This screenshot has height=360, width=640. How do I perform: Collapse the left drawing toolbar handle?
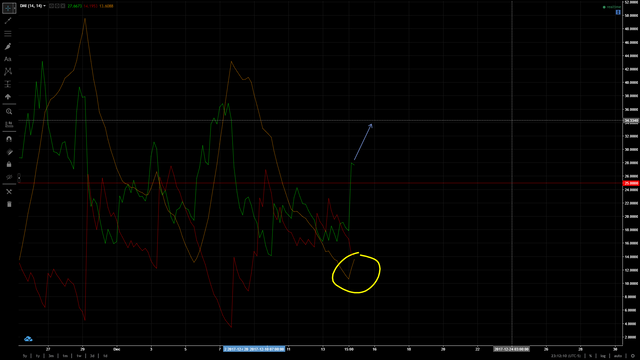pyautogui.click(x=19, y=178)
